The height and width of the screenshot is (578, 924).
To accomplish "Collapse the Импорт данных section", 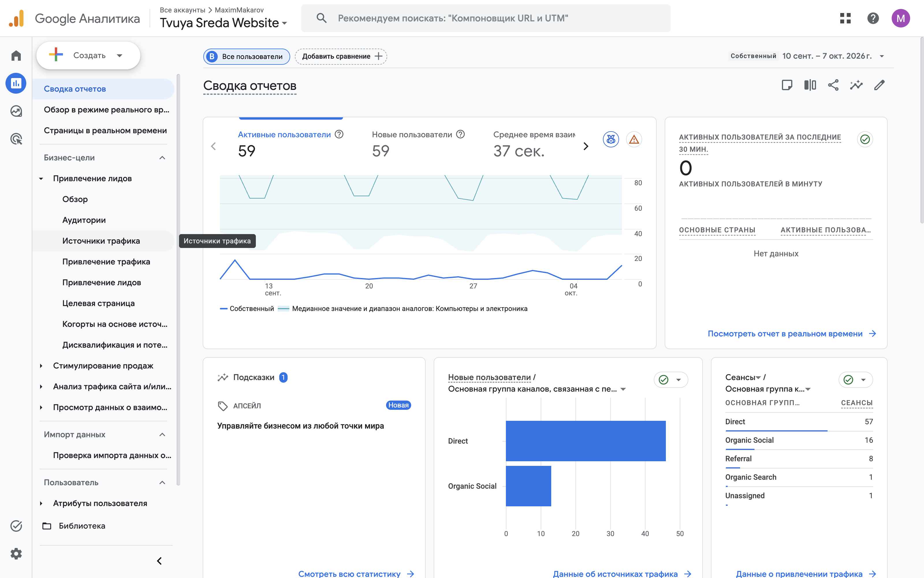I will pyautogui.click(x=162, y=434).
